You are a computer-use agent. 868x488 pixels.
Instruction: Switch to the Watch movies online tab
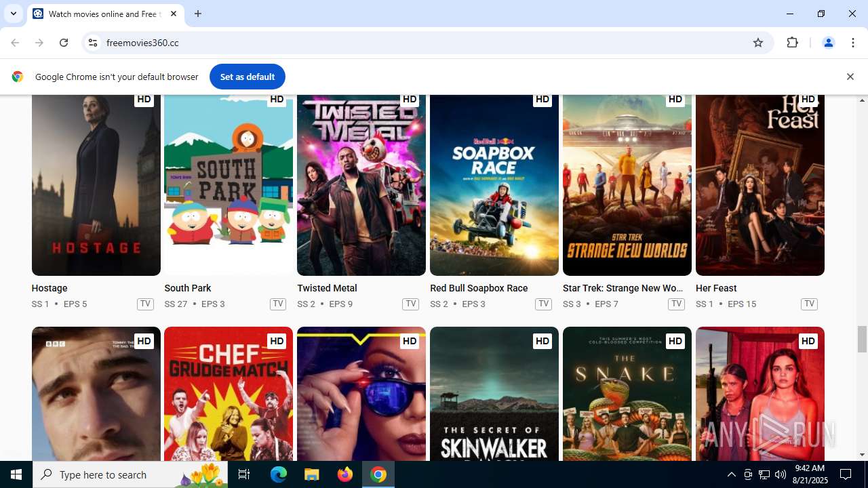(105, 14)
